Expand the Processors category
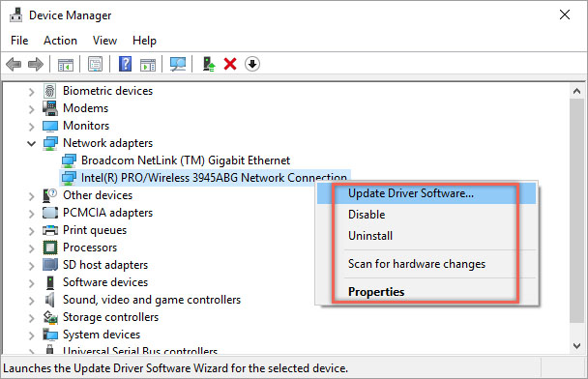The width and height of the screenshot is (588, 379). 32,248
